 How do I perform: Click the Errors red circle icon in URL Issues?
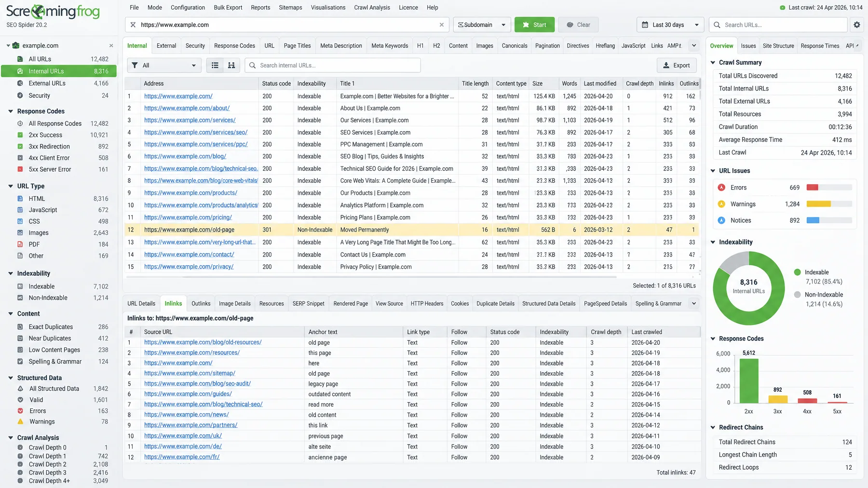721,188
